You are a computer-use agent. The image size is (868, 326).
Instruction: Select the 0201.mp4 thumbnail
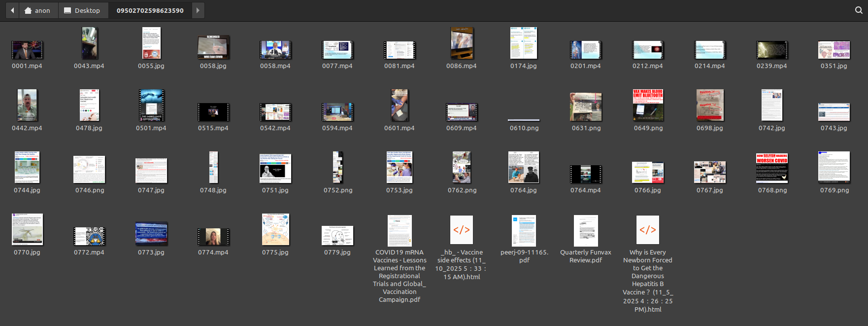[x=586, y=50]
